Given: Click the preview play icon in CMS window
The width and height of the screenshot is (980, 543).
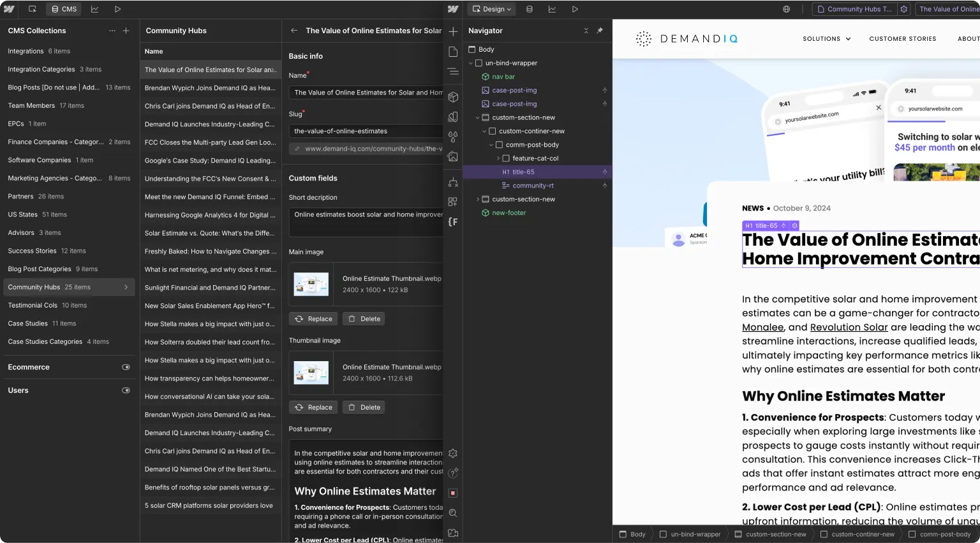Looking at the screenshot, I should [x=117, y=9].
